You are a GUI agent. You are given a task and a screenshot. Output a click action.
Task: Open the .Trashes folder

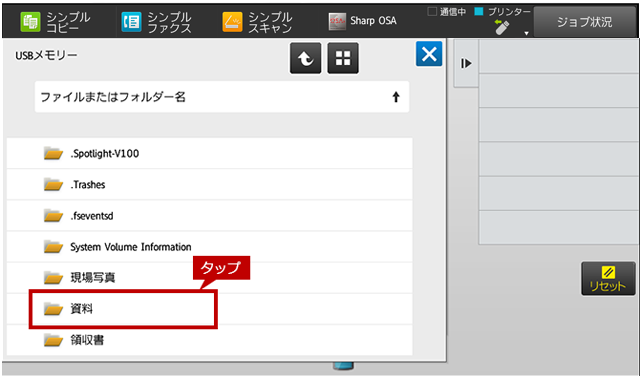[x=209, y=185]
